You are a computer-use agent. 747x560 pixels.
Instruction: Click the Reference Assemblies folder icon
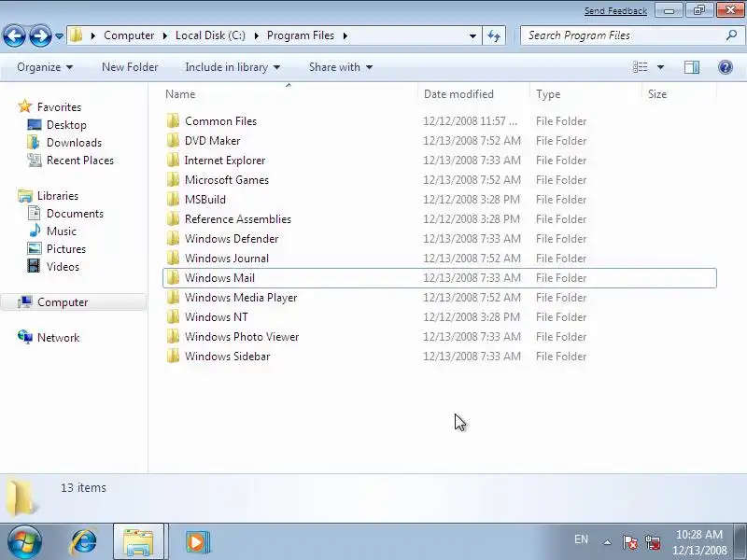tap(173, 218)
